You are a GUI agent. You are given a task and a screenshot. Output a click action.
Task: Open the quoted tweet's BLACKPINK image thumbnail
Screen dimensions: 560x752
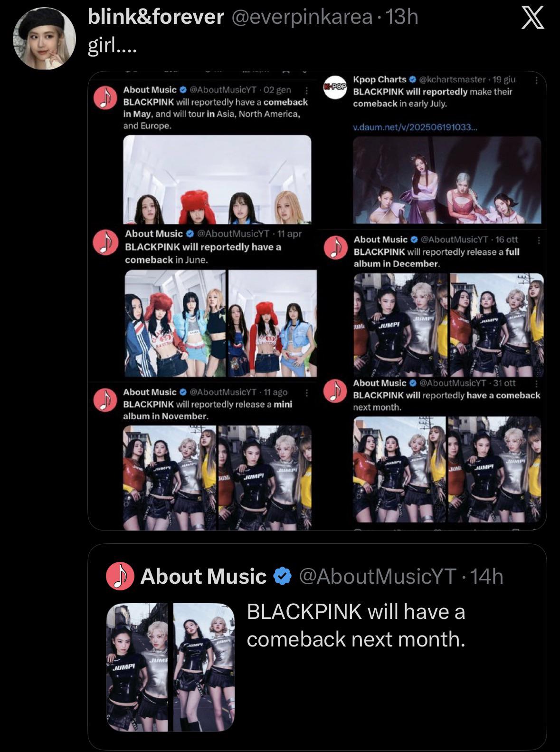(171, 667)
